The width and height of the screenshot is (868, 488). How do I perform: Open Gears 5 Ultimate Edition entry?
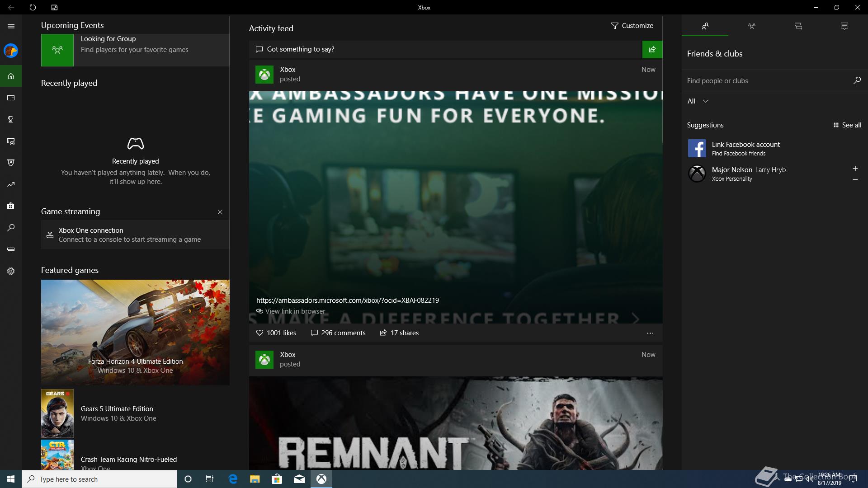(x=135, y=413)
